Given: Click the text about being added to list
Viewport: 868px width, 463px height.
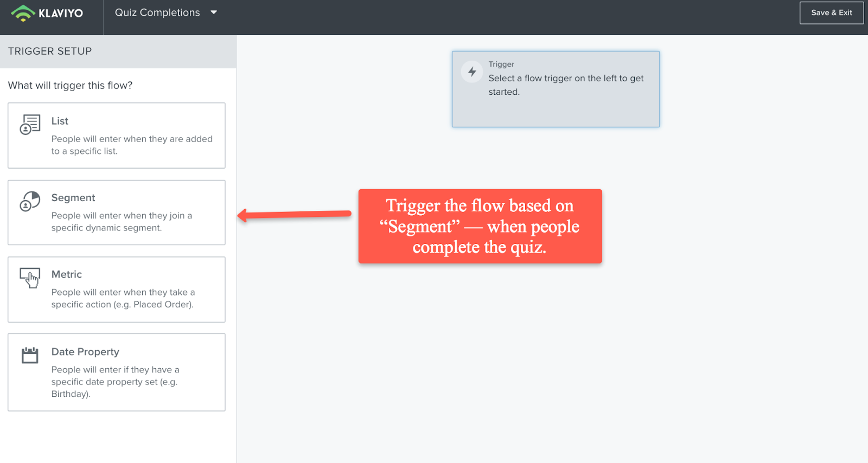Looking at the screenshot, I should point(132,145).
